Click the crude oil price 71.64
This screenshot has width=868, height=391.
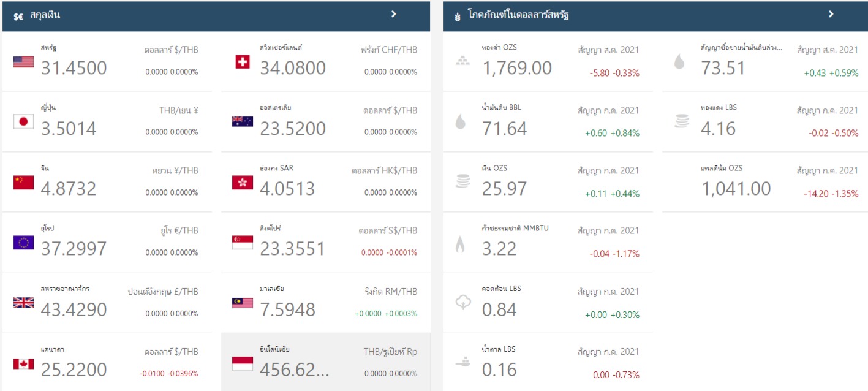pyautogui.click(x=504, y=128)
